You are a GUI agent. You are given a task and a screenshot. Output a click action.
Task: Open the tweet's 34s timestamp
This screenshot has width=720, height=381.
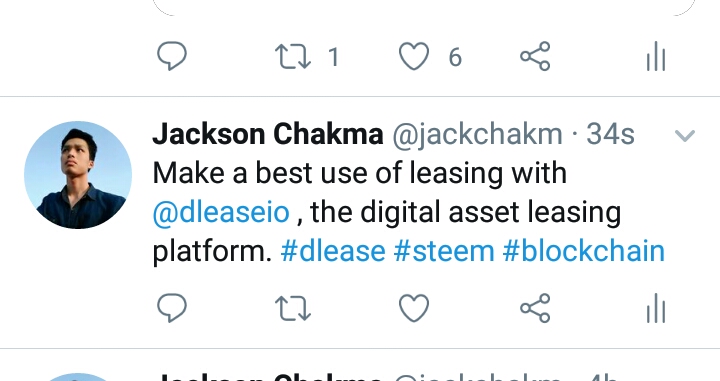[x=610, y=134]
